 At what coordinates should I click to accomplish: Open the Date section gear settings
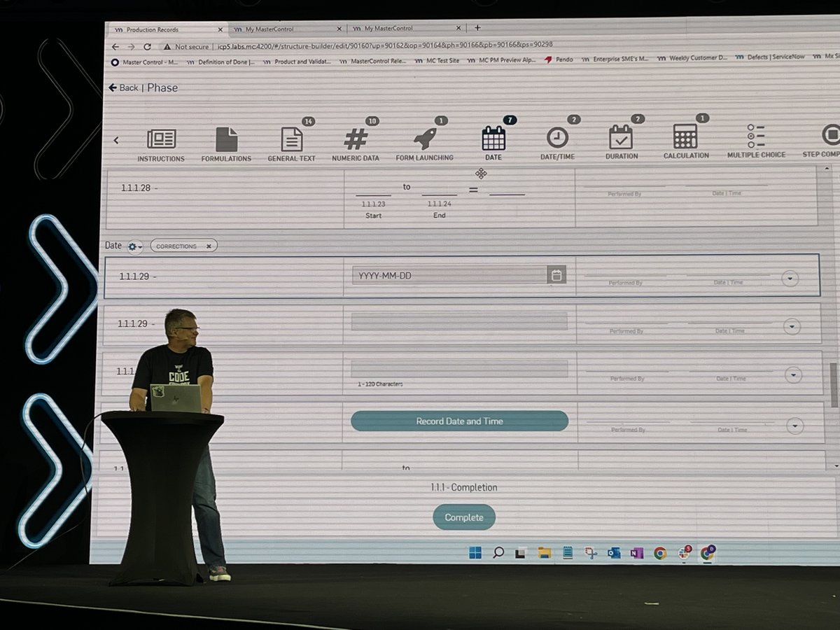133,246
